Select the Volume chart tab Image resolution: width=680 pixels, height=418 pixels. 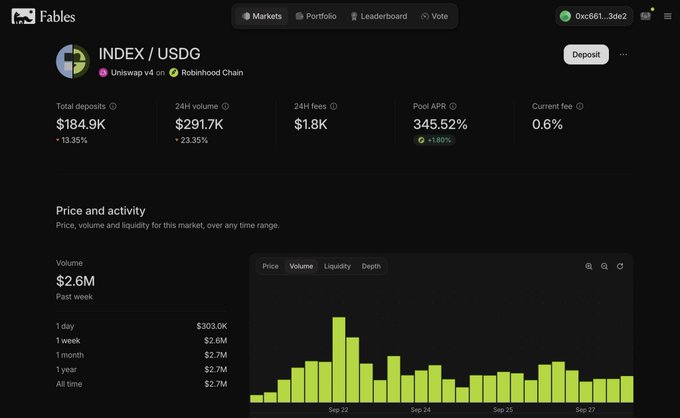pos(301,266)
